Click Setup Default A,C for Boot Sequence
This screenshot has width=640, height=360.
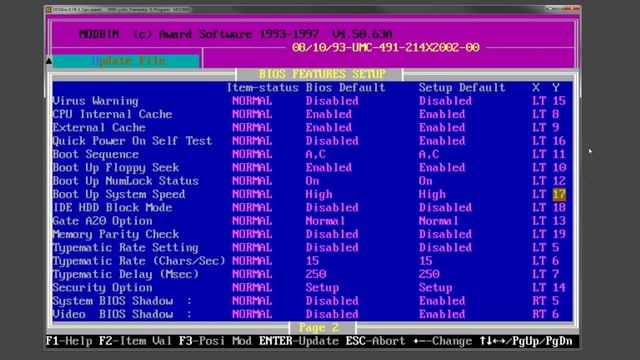click(429, 154)
